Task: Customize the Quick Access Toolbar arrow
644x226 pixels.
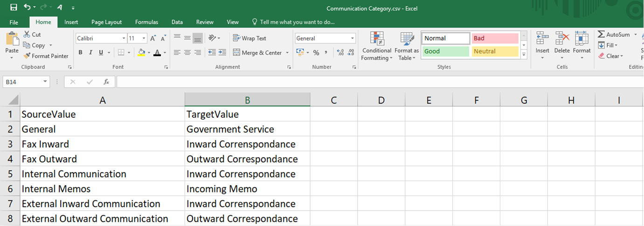Action: click(73, 8)
